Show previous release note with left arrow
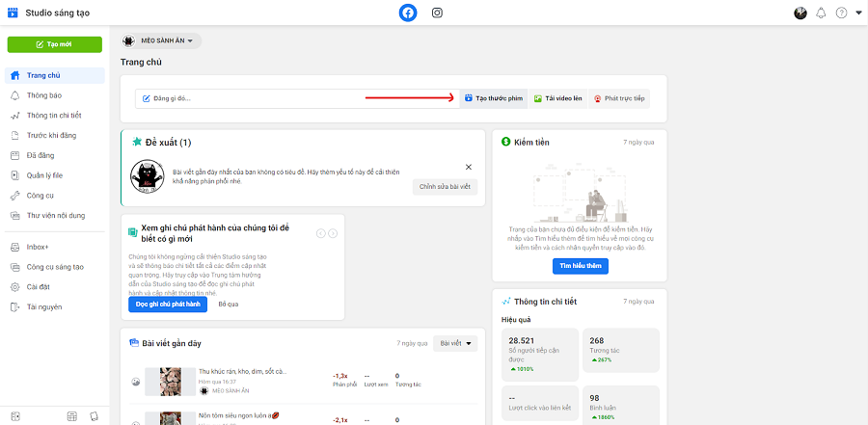 [321, 233]
